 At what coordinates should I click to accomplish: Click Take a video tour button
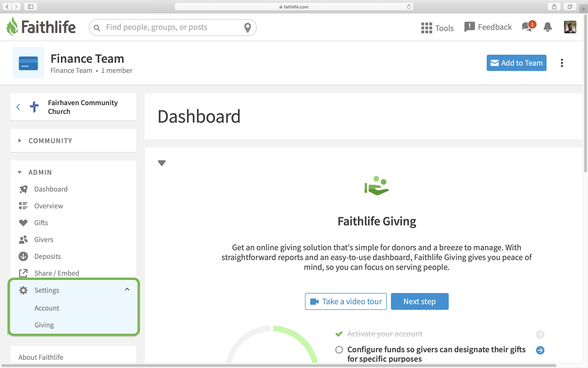[x=346, y=301]
